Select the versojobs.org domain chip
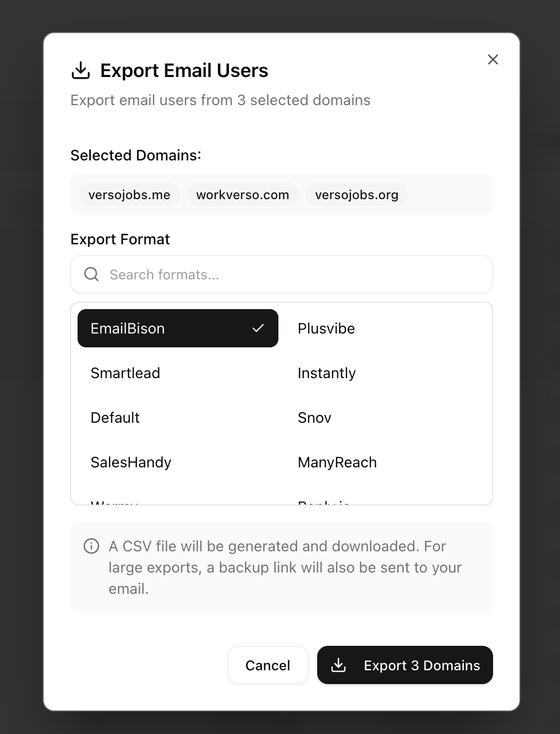The height and width of the screenshot is (734, 560). point(357,194)
